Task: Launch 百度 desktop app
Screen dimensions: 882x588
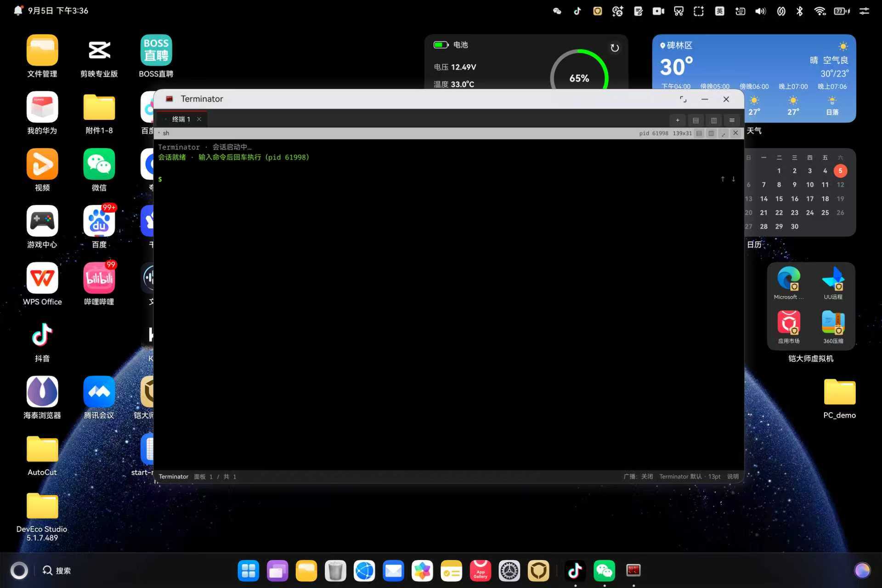Action: click(x=99, y=227)
